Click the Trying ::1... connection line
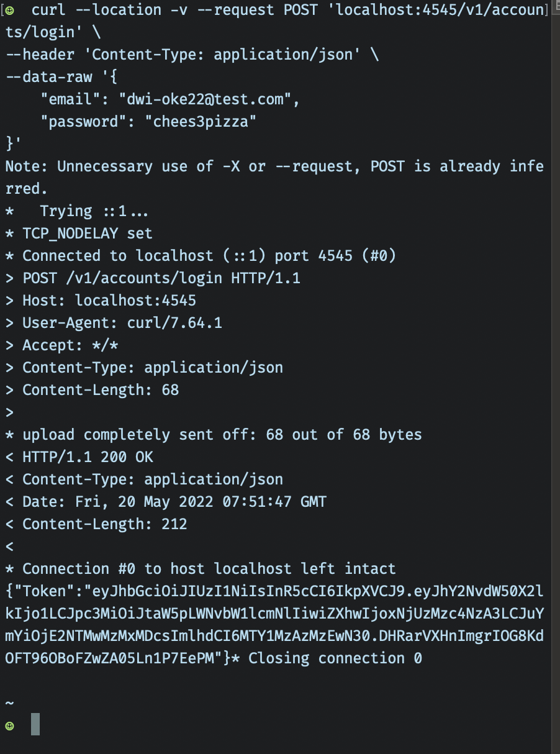 tap(93, 211)
